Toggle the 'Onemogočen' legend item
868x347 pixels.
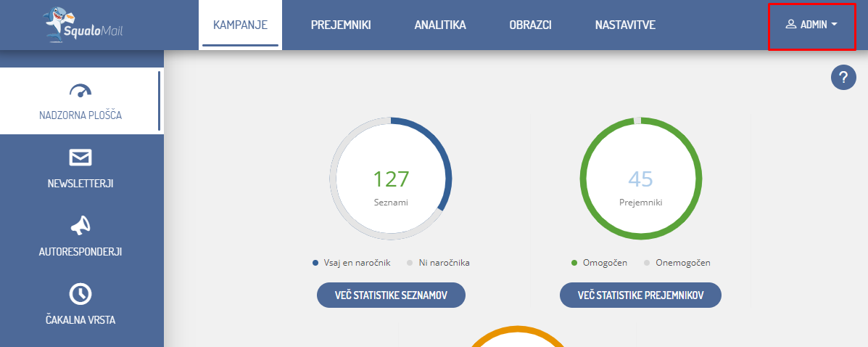coord(676,263)
